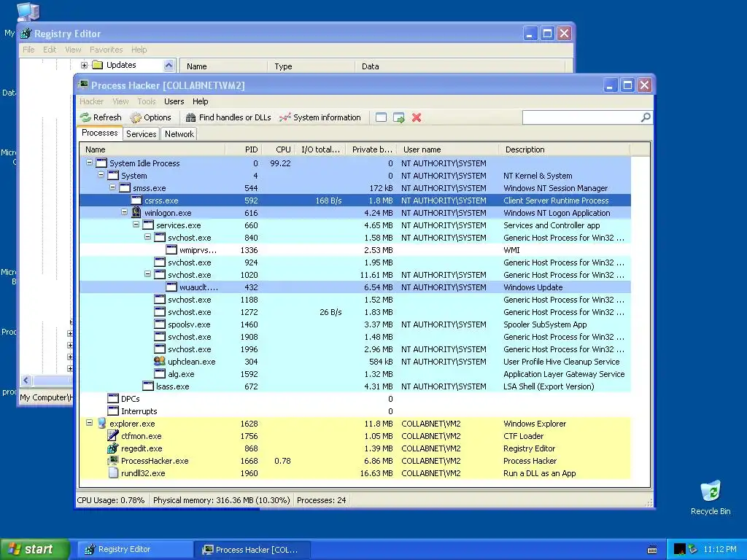This screenshot has width=747, height=560.
Task: Click the lsass.exe window icon
Action: pyautogui.click(x=148, y=386)
